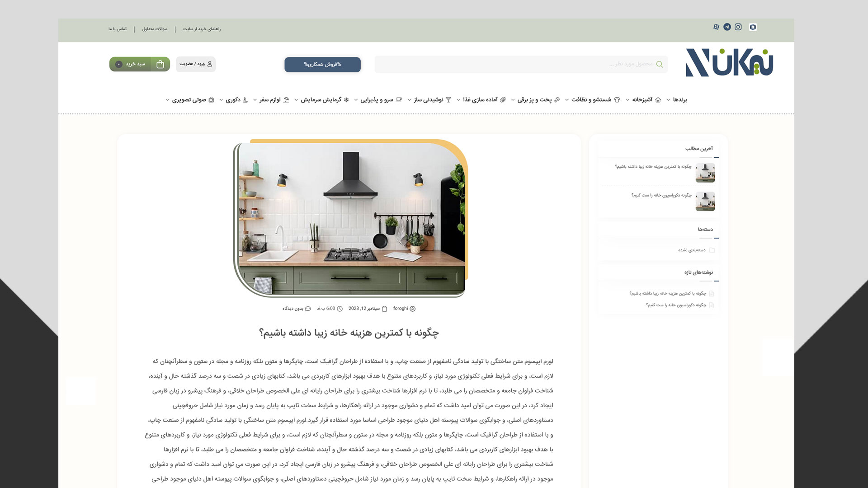Click the Aparat social icon

716,27
